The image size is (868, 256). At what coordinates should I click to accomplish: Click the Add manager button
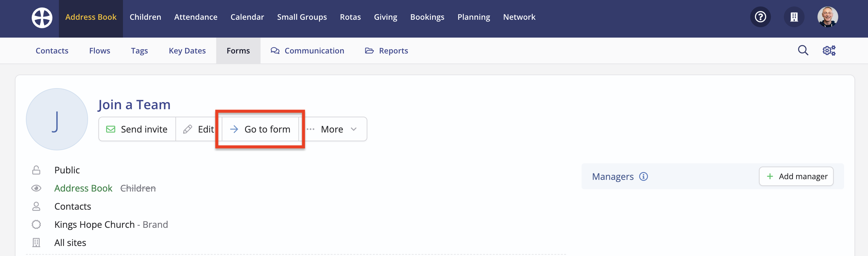(796, 176)
